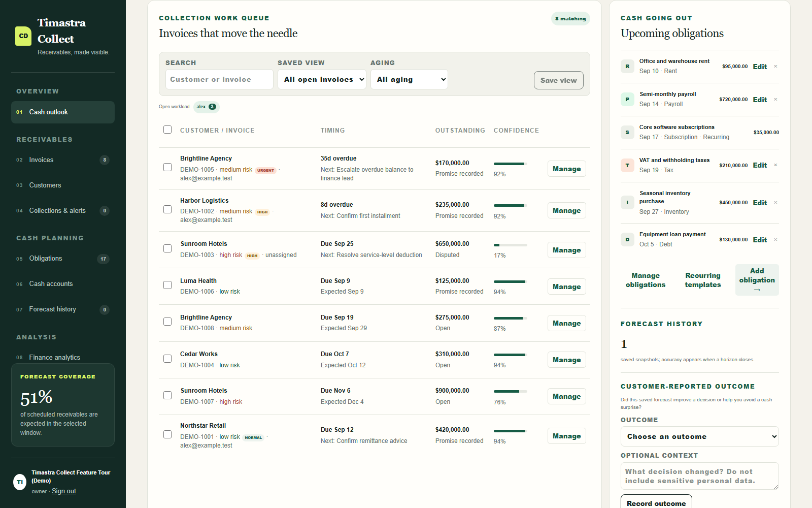Remove the Semi-monthly payroll obligation
This screenshot has height=508, width=812.
[775, 100]
